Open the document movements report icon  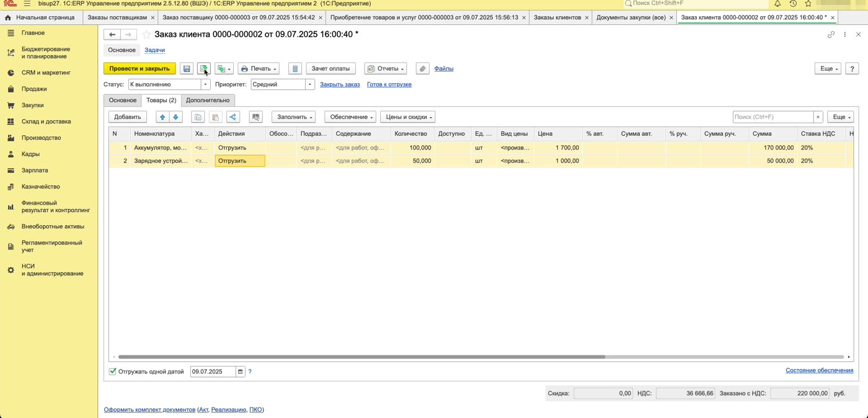coord(295,68)
